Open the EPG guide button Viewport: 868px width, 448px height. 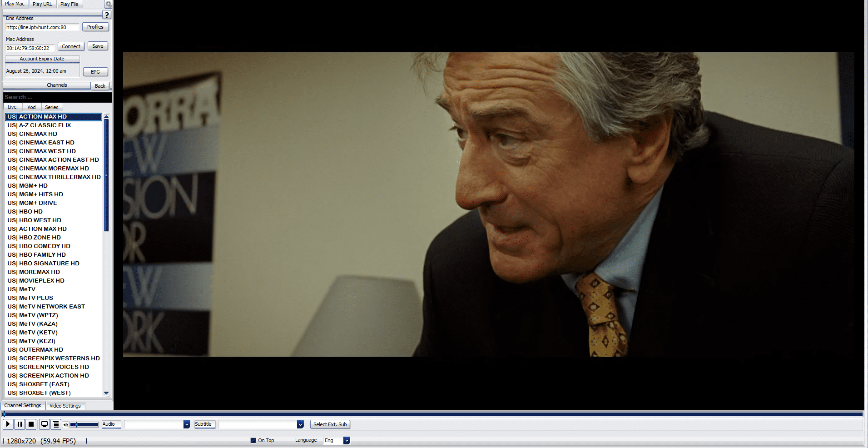click(95, 72)
